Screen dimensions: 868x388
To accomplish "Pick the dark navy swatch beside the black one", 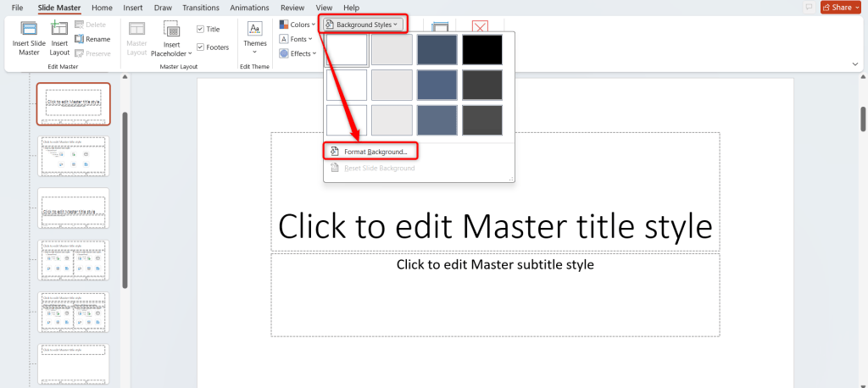I will click(x=437, y=50).
